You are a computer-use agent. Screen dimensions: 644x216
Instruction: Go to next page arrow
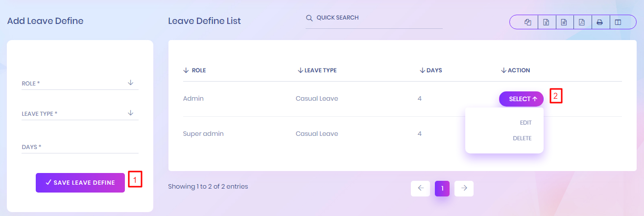(x=464, y=188)
